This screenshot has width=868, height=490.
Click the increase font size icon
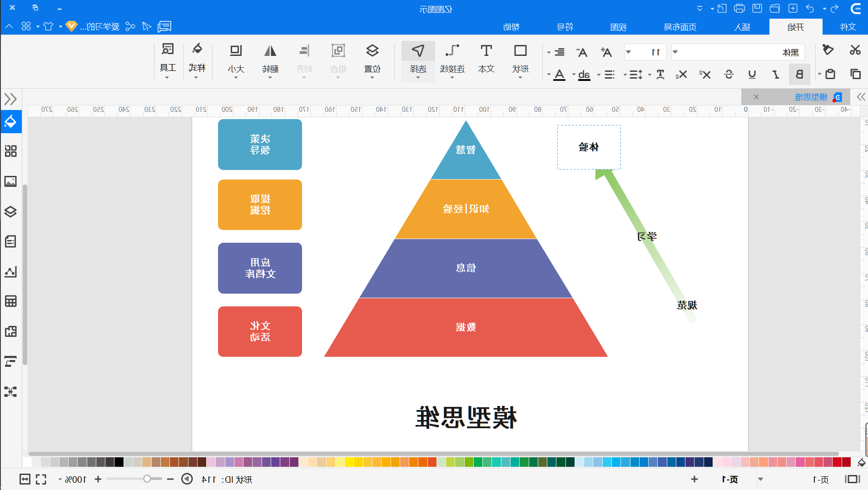pyautogui.click(x=606, y=52)
